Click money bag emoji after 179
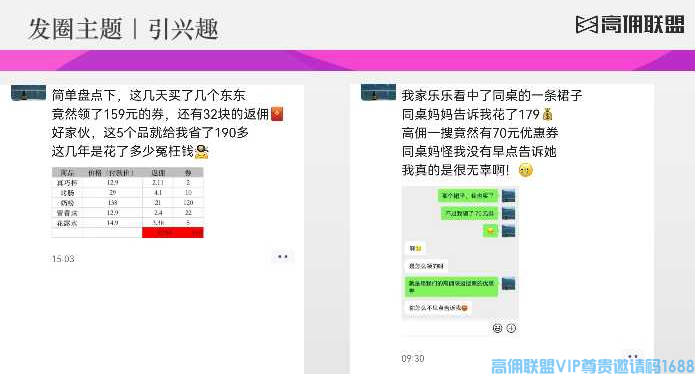The width and height of the screenshot is (695, 374). pyautogui.click(x=547, y=115)
